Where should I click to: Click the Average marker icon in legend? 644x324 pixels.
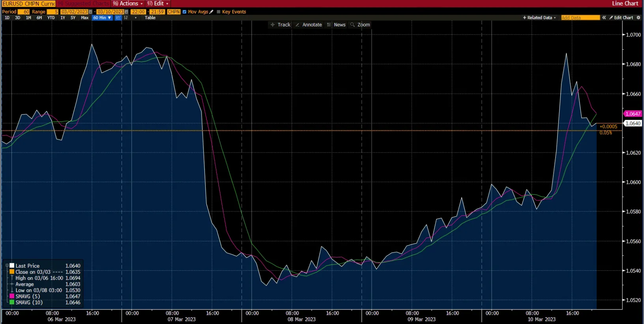[x=12, y=284]
